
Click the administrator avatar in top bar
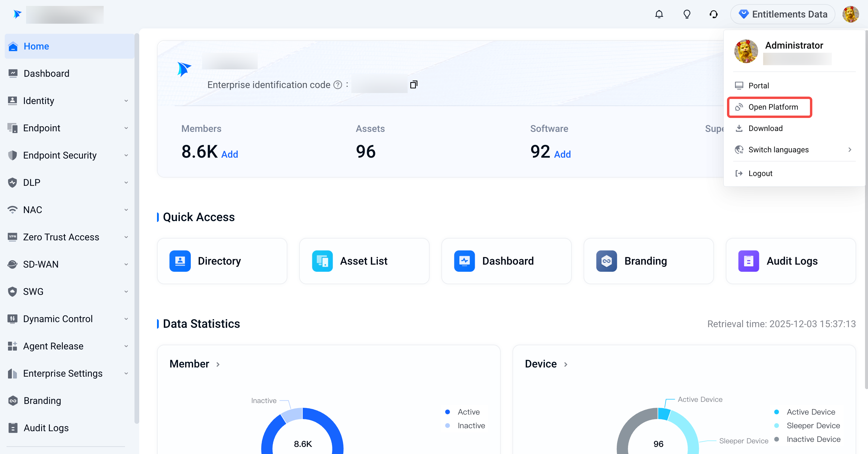coord(850,14)
